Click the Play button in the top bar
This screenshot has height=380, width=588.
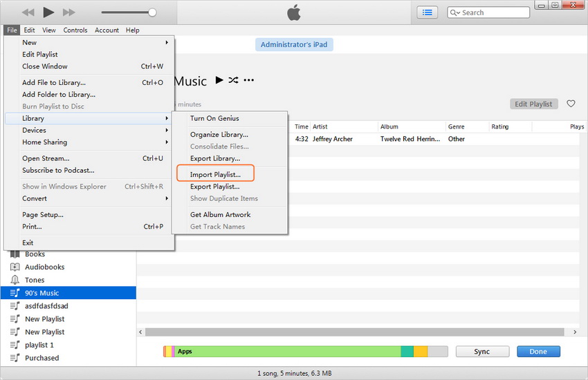point(48,12)
